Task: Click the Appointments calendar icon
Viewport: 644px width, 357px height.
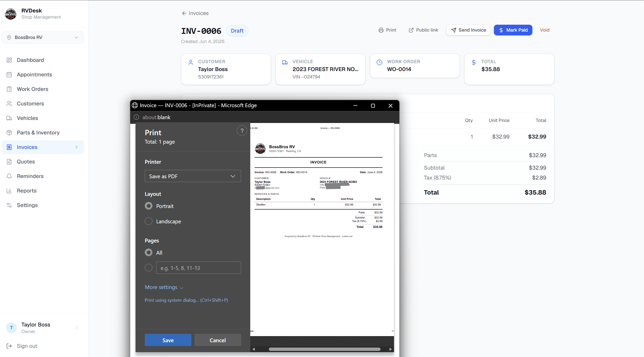Action: [x=9, y=75]
